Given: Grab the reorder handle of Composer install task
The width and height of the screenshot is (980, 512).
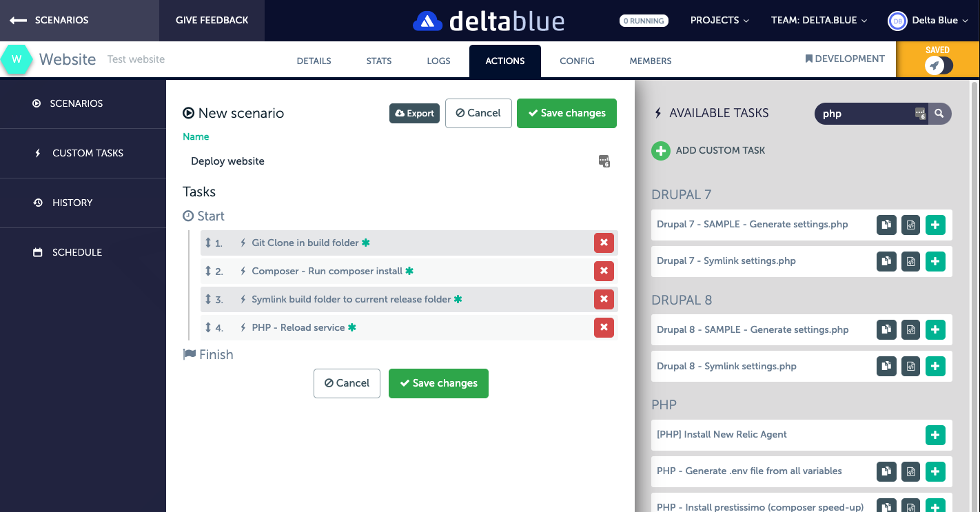Looking at the screenshot, I should coord(208,272).
